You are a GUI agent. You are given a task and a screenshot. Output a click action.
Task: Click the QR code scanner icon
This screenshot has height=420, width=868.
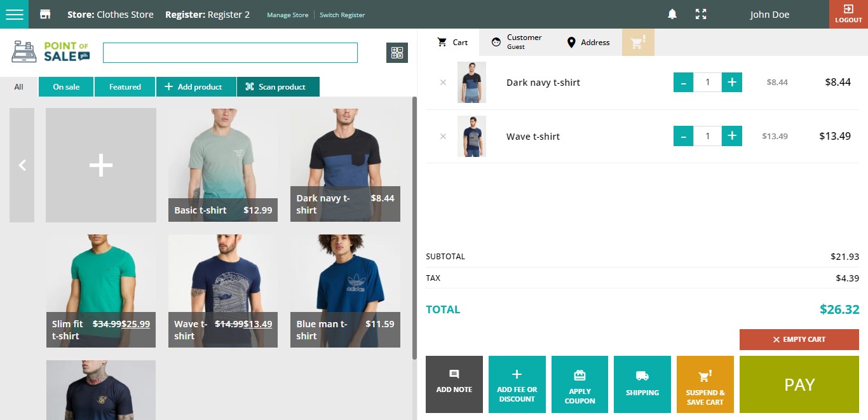click(397, 53)
